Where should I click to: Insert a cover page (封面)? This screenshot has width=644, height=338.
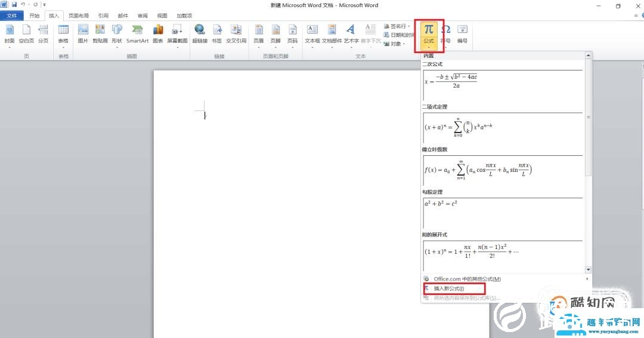pos(10,33)
